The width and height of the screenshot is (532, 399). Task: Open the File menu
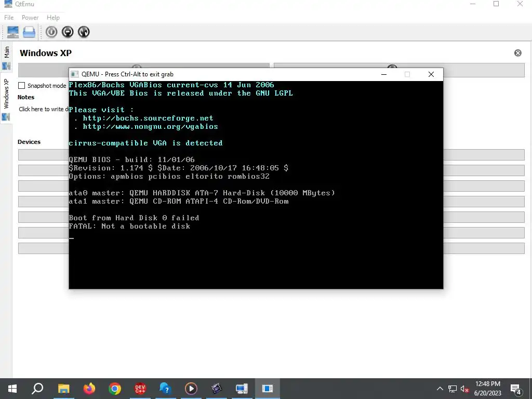tap(9, 18)
